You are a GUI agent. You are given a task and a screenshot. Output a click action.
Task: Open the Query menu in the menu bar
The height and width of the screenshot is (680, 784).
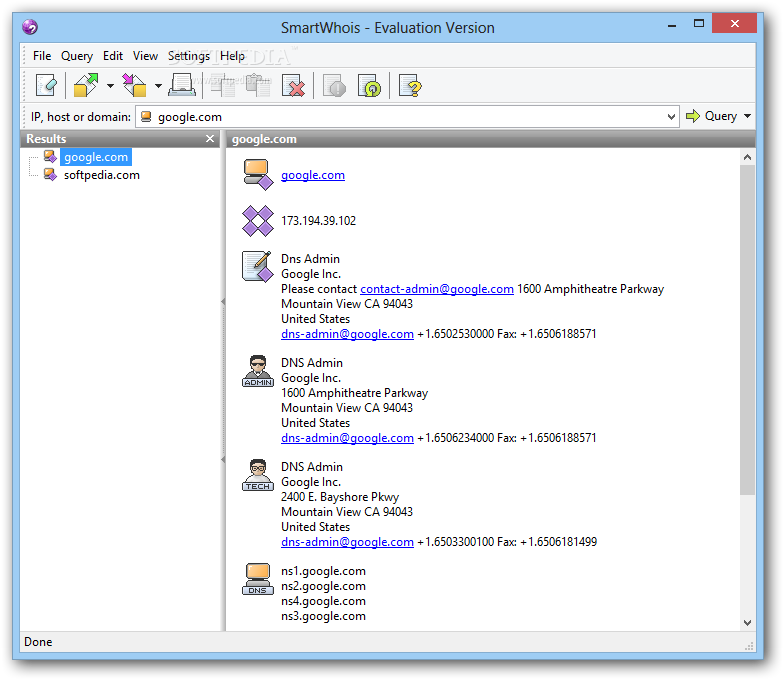(x=77, y=56)
